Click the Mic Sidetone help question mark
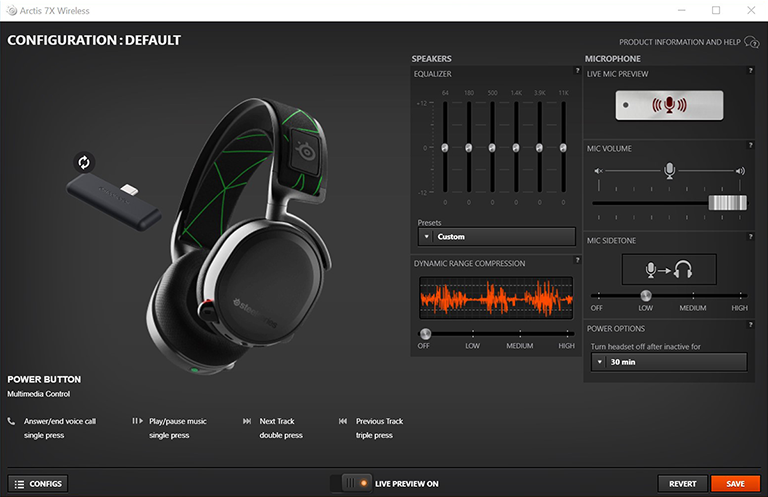This screenshot has height=497, width=768. tap(750, 237)
